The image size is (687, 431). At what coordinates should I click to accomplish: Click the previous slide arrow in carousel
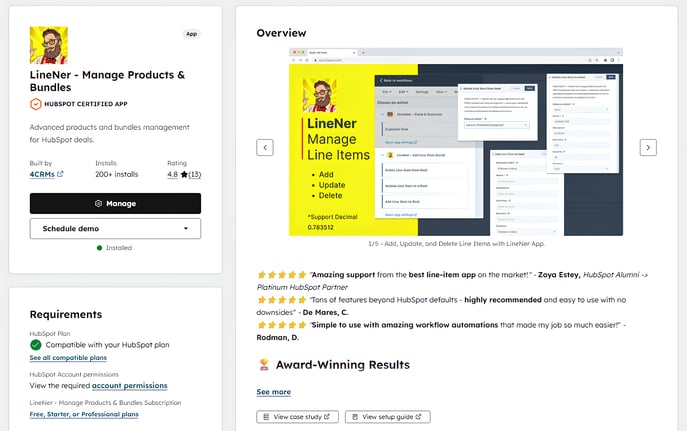click(x=265, y=147)
